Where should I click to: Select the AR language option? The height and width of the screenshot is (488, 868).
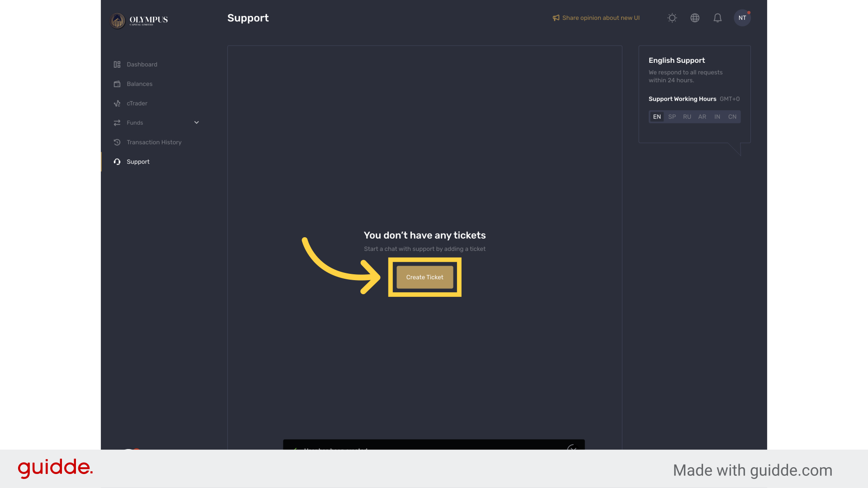tap(702, 117)
